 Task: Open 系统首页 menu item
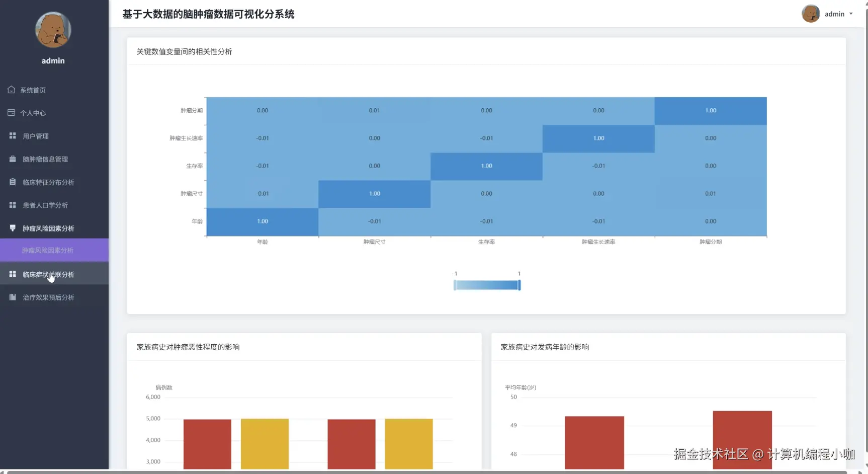coord(54,90)
